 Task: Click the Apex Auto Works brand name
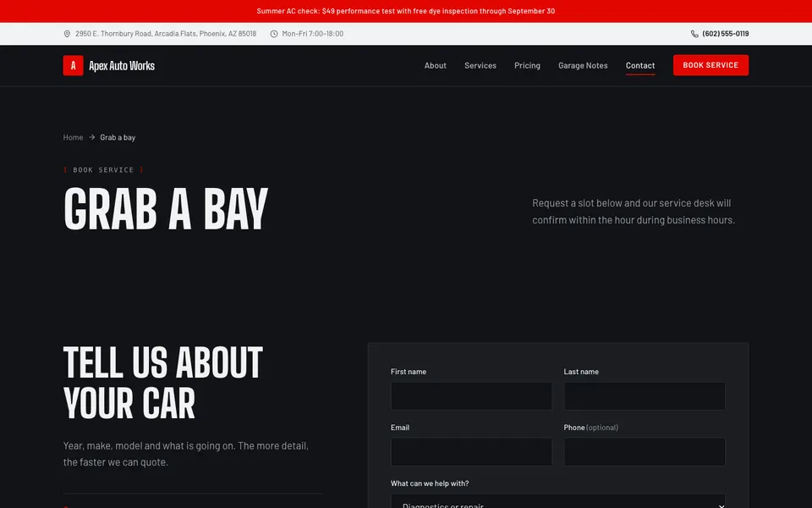[122, 66]
